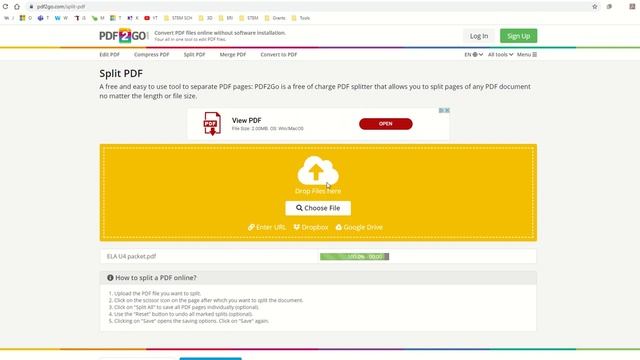This screenshot has height=360, width=640.
Task: Open the Grants bookmark folder
Action: [275, 18]
